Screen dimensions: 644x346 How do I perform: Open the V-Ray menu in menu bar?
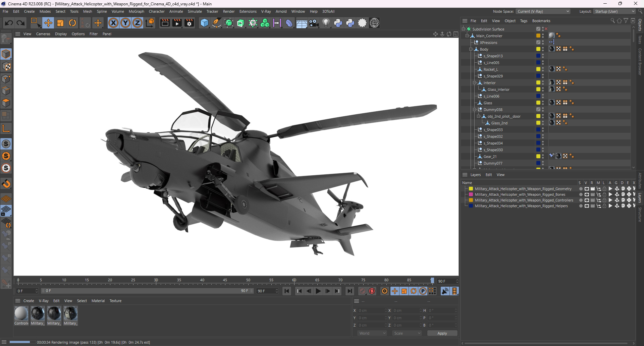(266, 11)
